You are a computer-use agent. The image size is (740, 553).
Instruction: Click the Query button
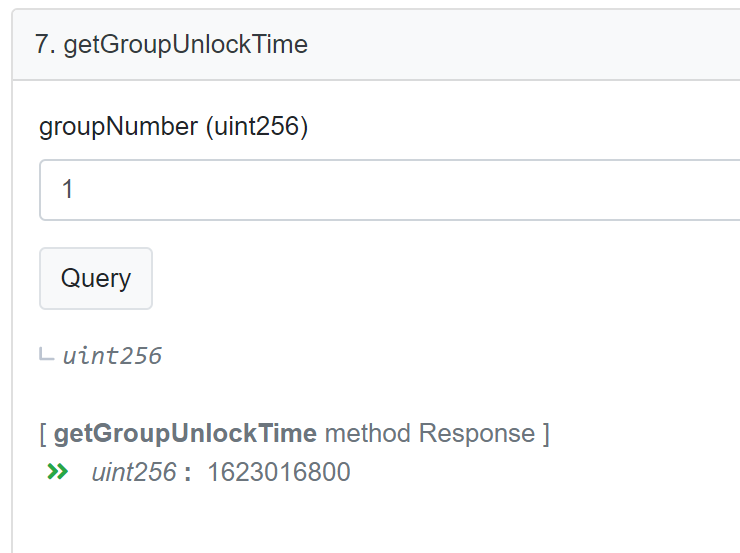(96, 278)
